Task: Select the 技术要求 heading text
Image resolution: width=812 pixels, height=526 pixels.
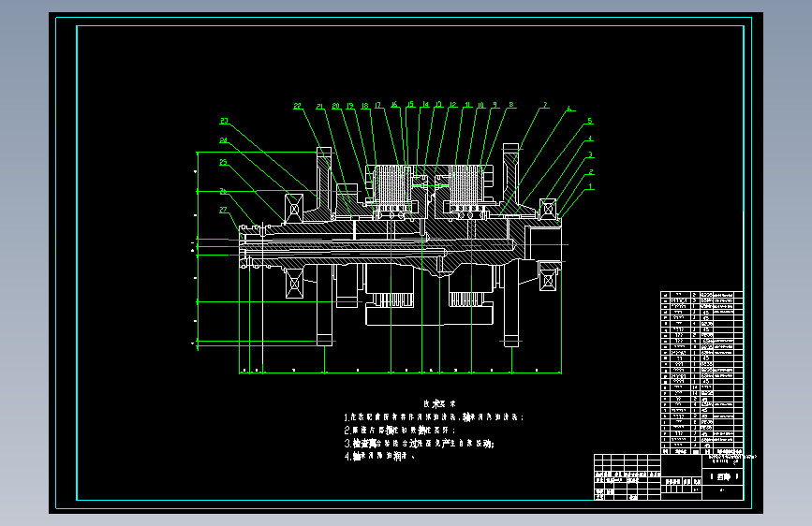Action: tap(439, 403)
